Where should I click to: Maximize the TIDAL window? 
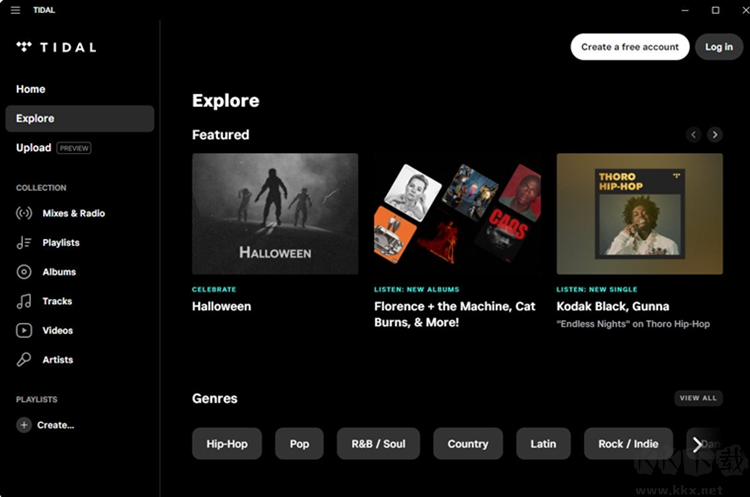[716, 10]
